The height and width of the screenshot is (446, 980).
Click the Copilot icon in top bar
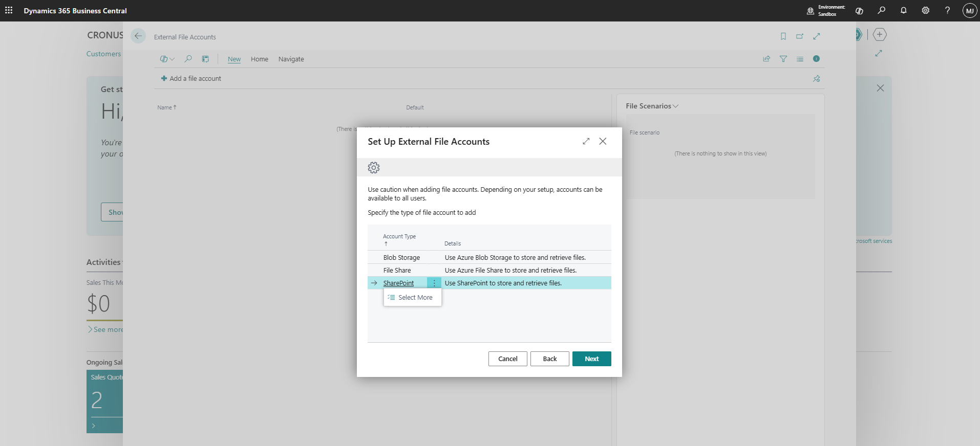click(x=859, y=10)
